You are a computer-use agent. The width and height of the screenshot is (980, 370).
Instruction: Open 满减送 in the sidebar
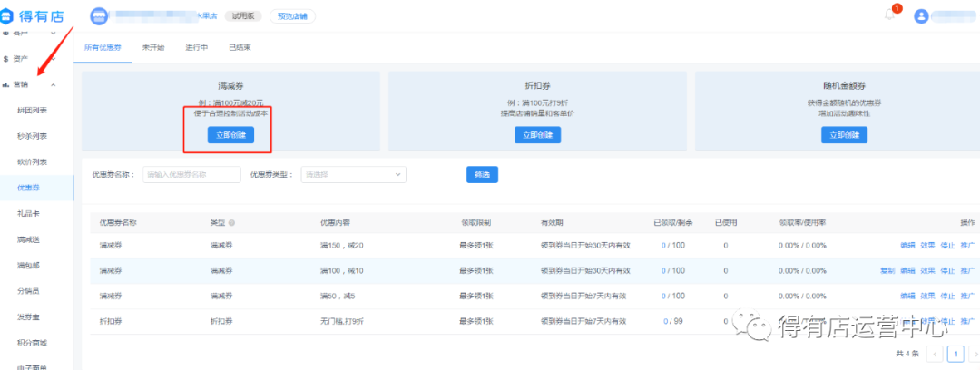coord(29,239)
